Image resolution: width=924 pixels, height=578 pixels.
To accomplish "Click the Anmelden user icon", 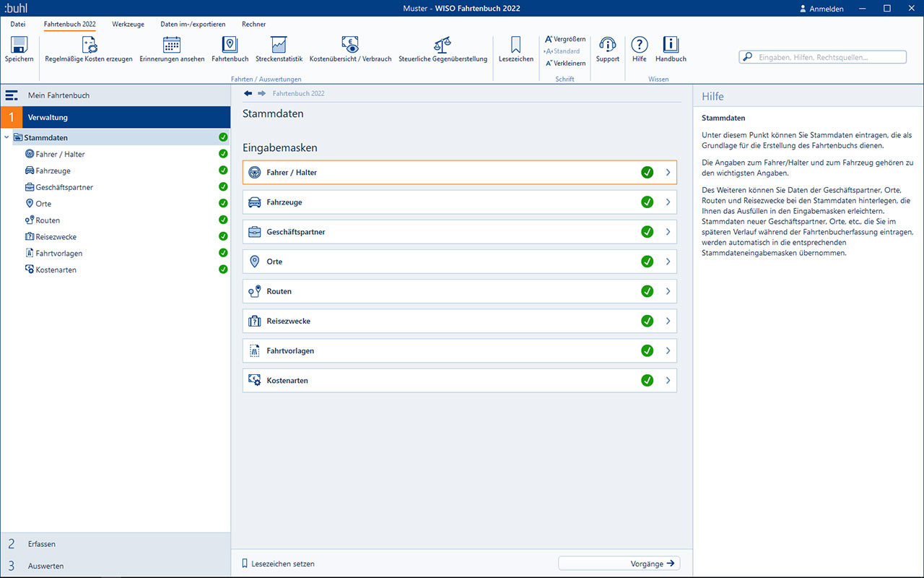I will [x=803, y=9].
